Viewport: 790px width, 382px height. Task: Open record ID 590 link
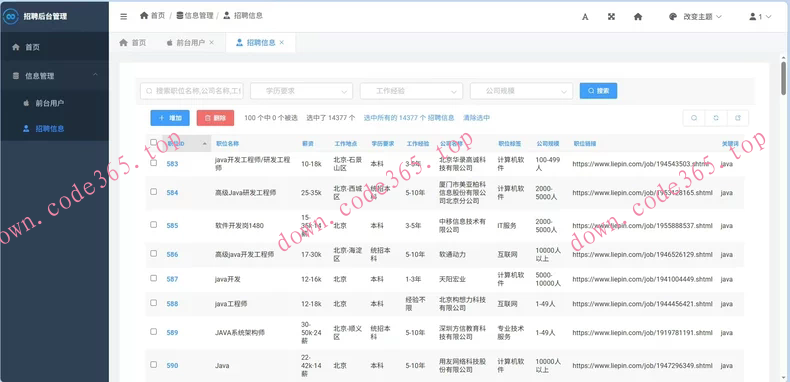pyautogui.click(x=172, y=365)
